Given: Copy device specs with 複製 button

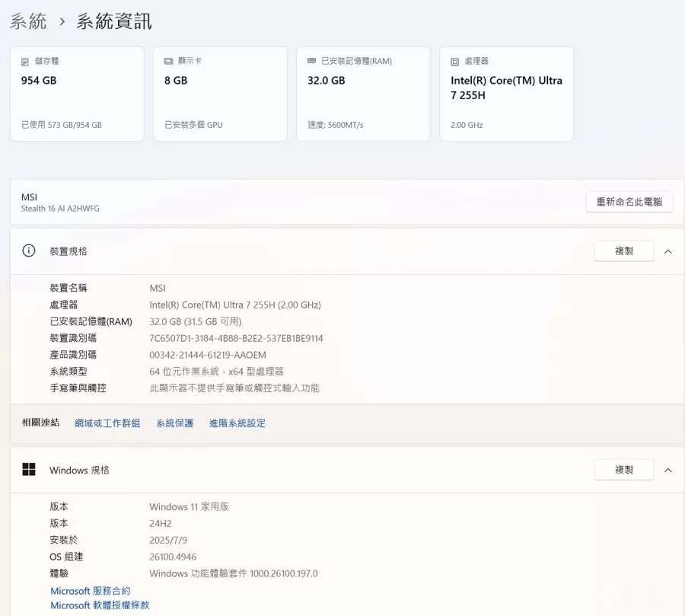Looking at the screenshot, I should (623, 251).
